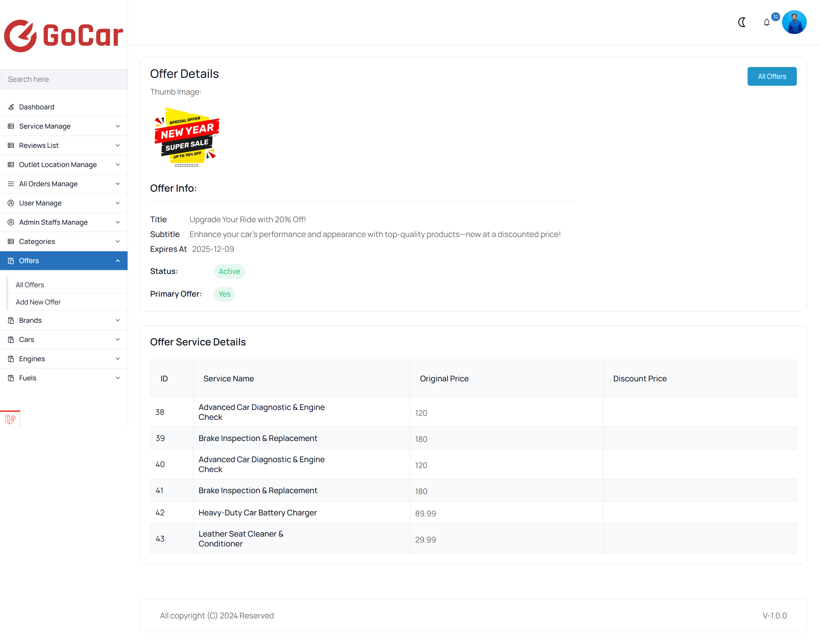Click the Search here input field
The height and width of the screenshot is (644, 819).
64,80
